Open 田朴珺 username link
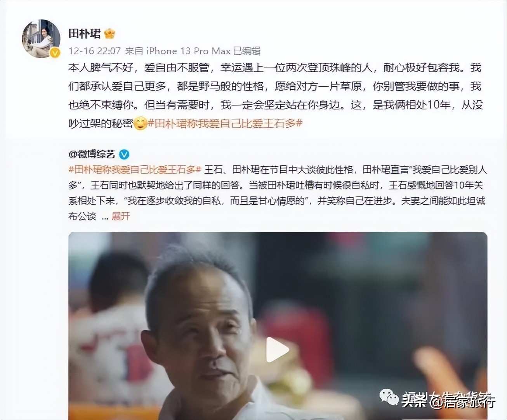 84,34
